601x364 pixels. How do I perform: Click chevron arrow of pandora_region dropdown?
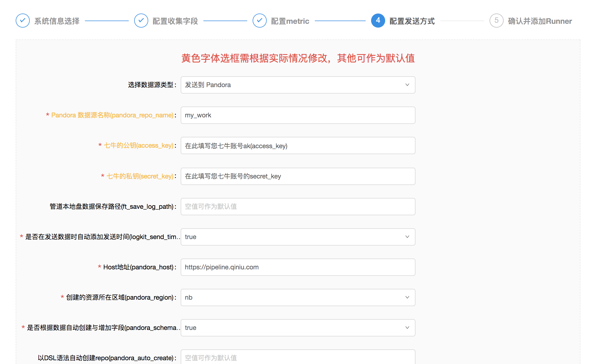[407, 297]
